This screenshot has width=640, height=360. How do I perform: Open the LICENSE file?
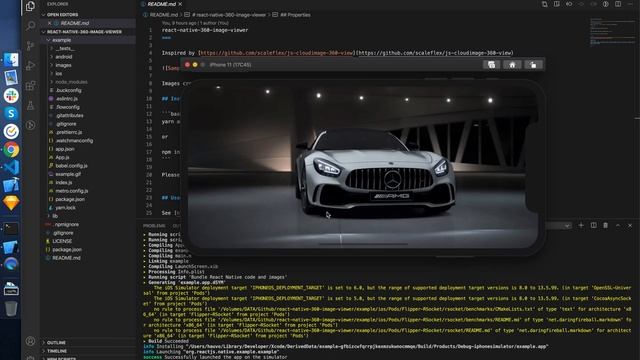[62, 241]
